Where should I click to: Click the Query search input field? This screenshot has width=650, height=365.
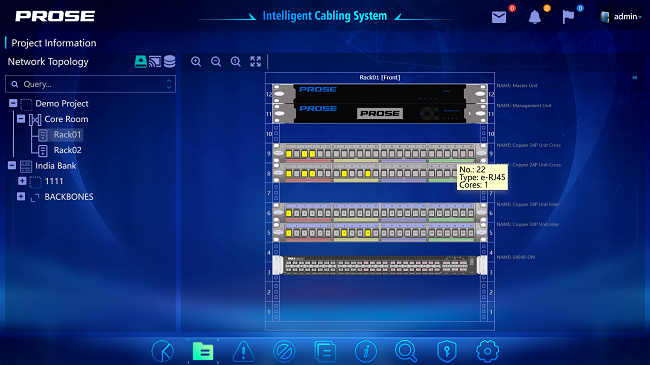90,84
